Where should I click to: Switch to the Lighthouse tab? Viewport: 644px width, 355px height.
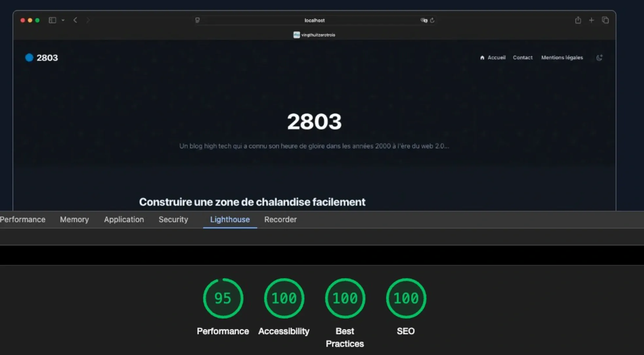230,220
